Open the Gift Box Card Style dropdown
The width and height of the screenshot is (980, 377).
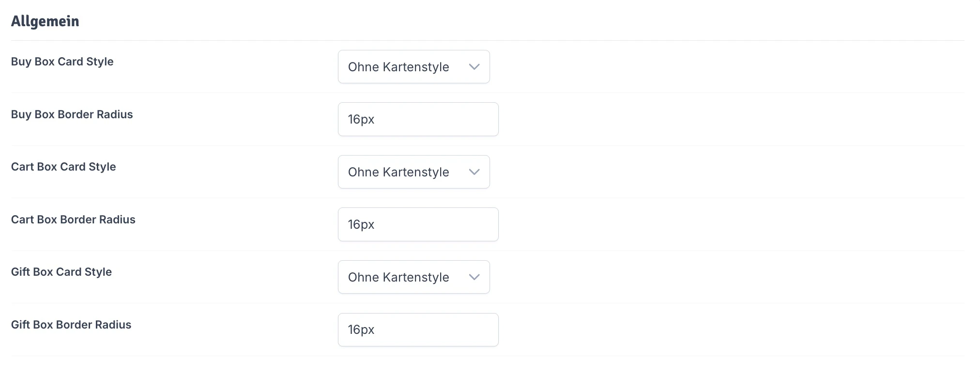(413, 277)
